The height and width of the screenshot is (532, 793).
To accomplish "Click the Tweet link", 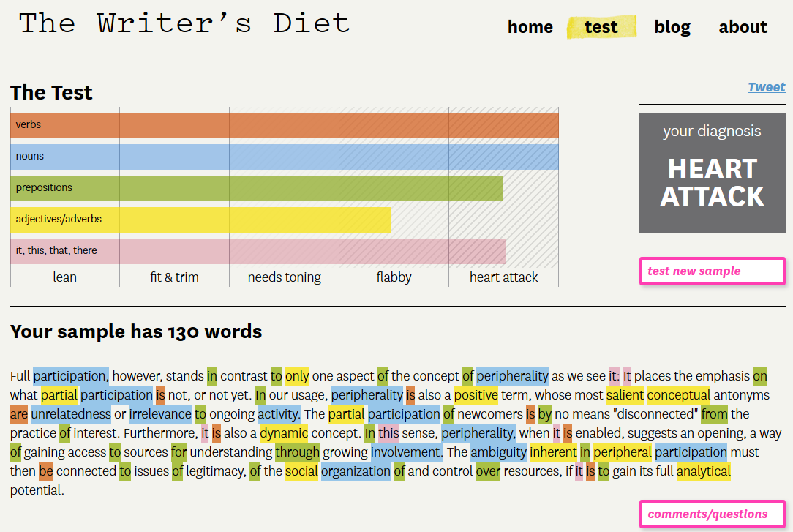I will pyautogui.click(x=766, y=87).
